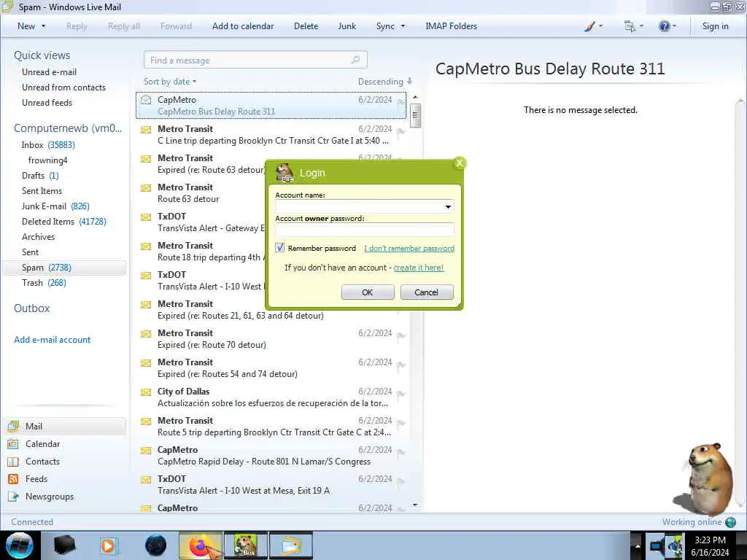Flag the City of Dallas message

pos(400,394)
